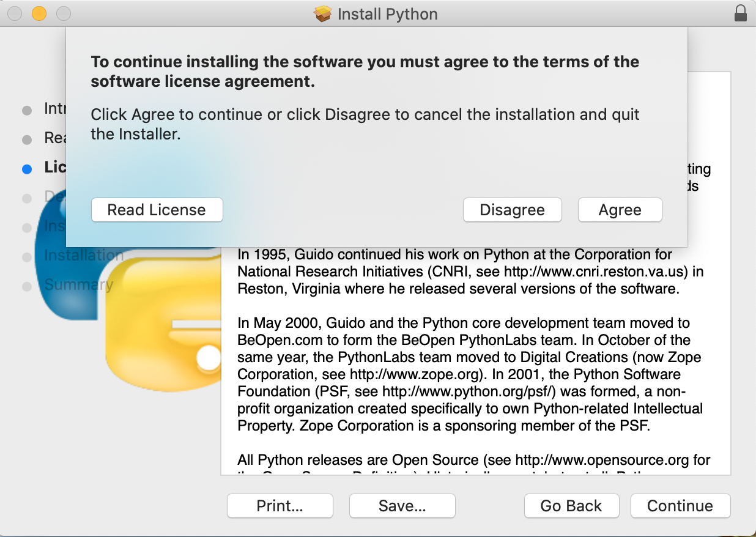Click the Disagree button
756x537 pixels.
(512, 210)
